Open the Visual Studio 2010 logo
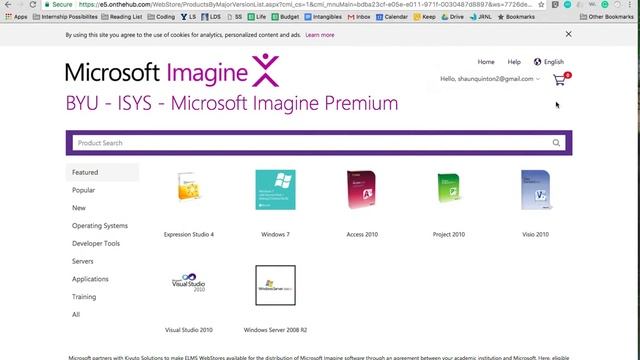The image size is (640, 360). coord(189,282)
